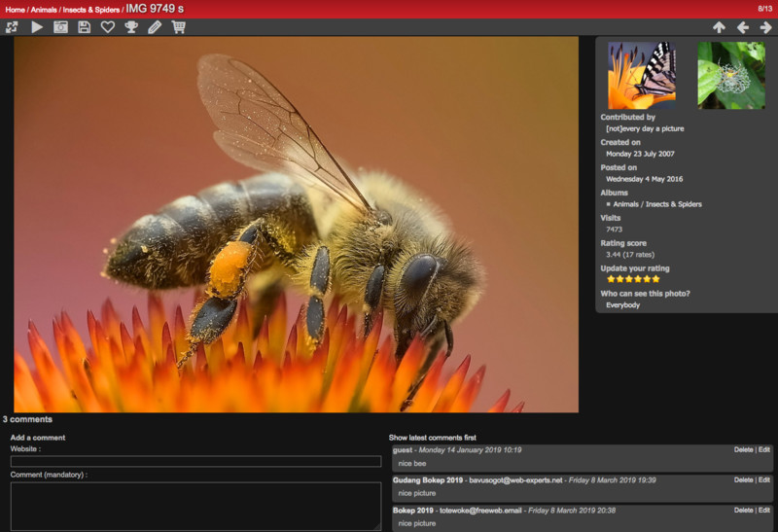
Task: Navigate to Insects & Spiders breadcrumb
Action: (x=90, y=9)
